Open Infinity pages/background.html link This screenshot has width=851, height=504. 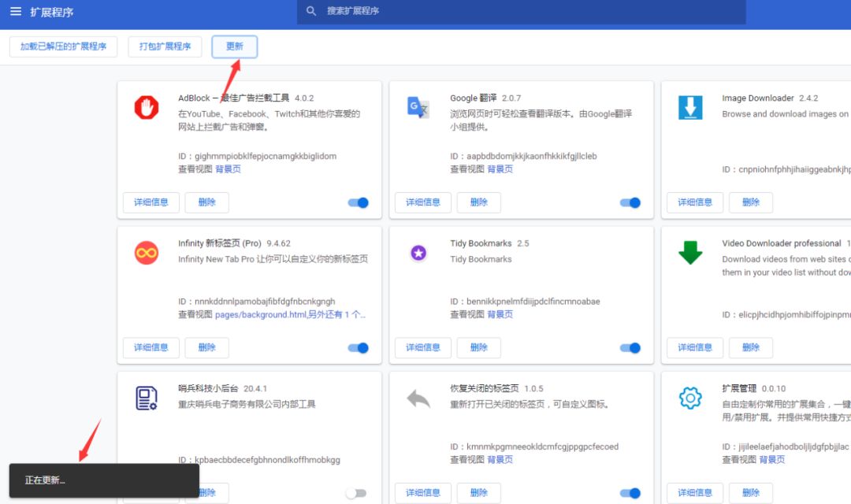click(290, 315)
